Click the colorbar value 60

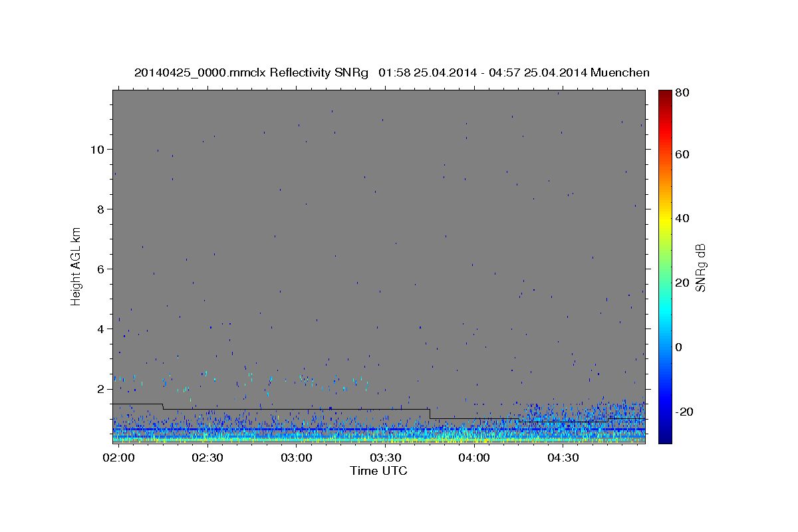pyautogui.click(x=682, y=154)
